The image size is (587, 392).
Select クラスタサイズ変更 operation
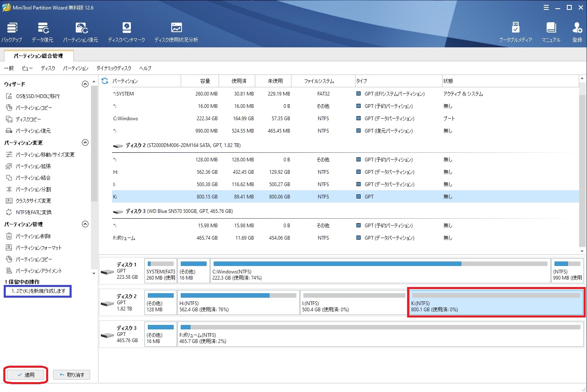28,201
